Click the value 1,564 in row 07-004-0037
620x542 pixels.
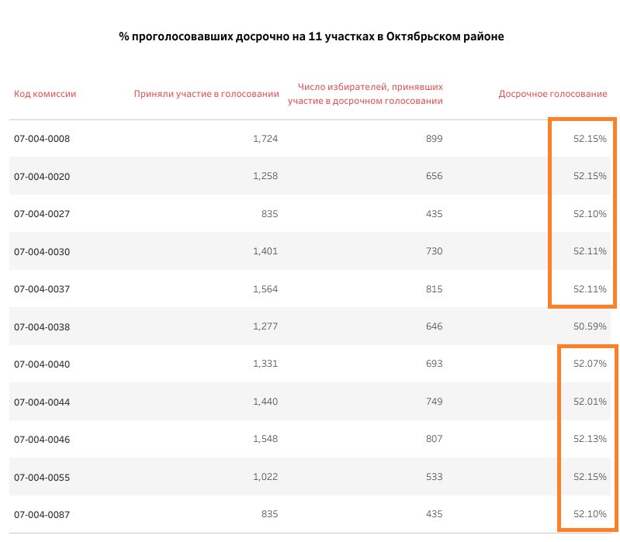coord(265,289)
